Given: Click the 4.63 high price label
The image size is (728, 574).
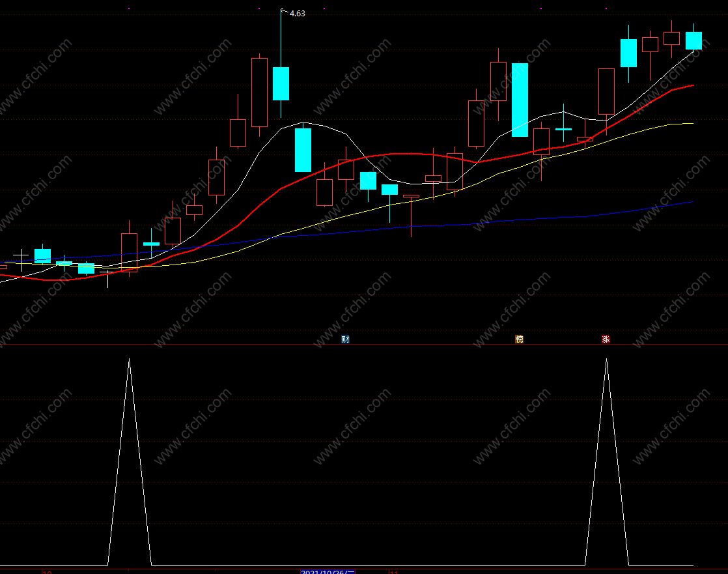Looking at the screenshot, I should click(x=297, y=14).
